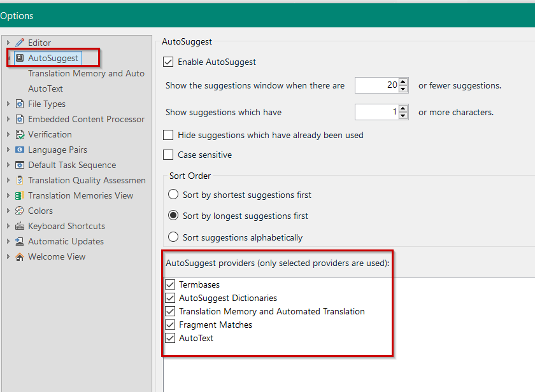Click the Default Task Sequence icon
535x392 pixels.
click(20, 165)
